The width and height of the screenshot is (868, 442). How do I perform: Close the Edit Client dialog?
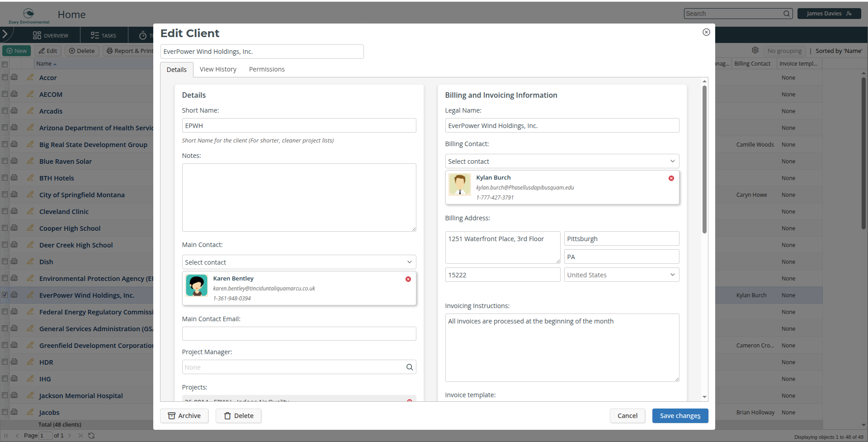pos(706,32)
